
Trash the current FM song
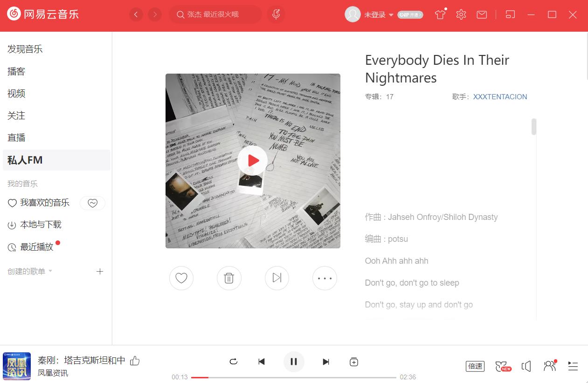(229, 278)
